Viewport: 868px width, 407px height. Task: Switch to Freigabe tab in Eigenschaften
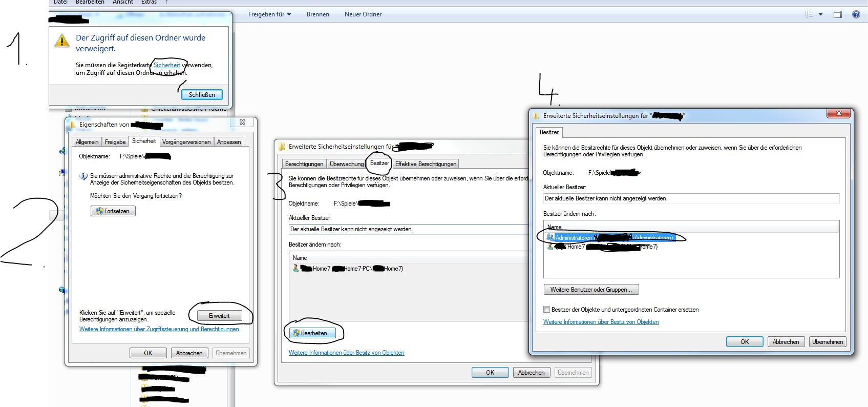pyautogui.click(x=115, y=142)
